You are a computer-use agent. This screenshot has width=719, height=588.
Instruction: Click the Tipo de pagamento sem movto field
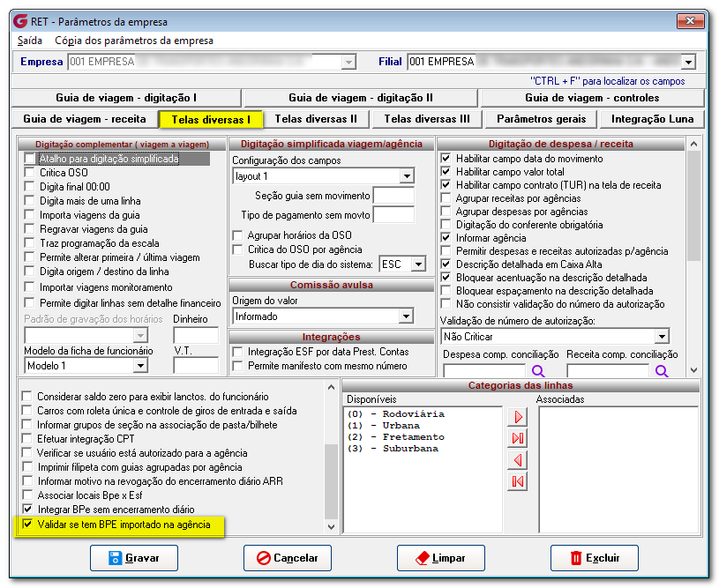[393, 215]
